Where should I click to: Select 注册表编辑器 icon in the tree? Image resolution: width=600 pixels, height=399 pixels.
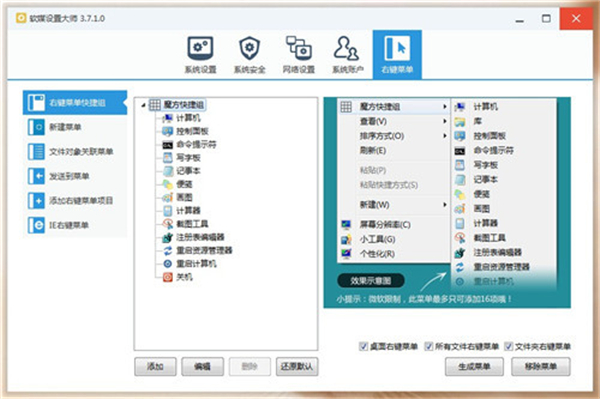point(168,237)
